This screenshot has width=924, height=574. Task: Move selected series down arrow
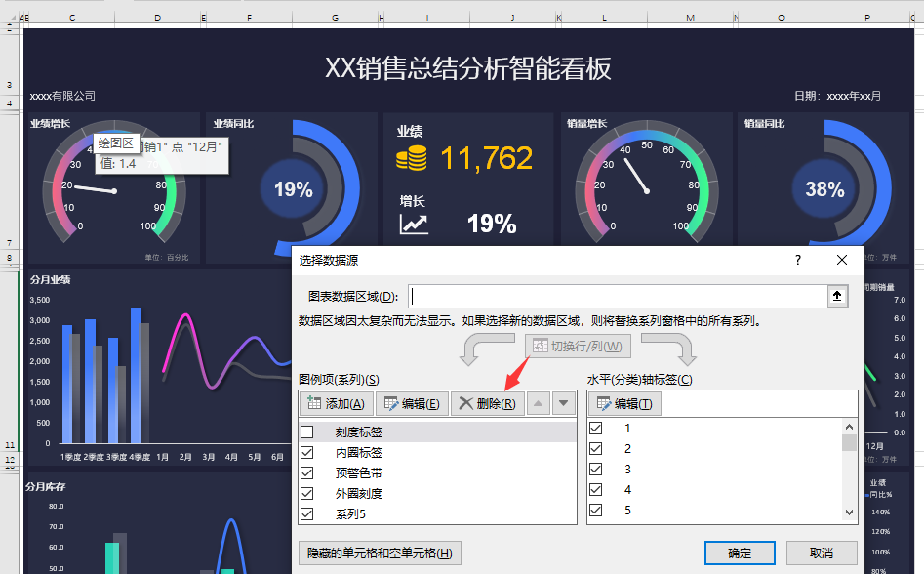[563, 404]
